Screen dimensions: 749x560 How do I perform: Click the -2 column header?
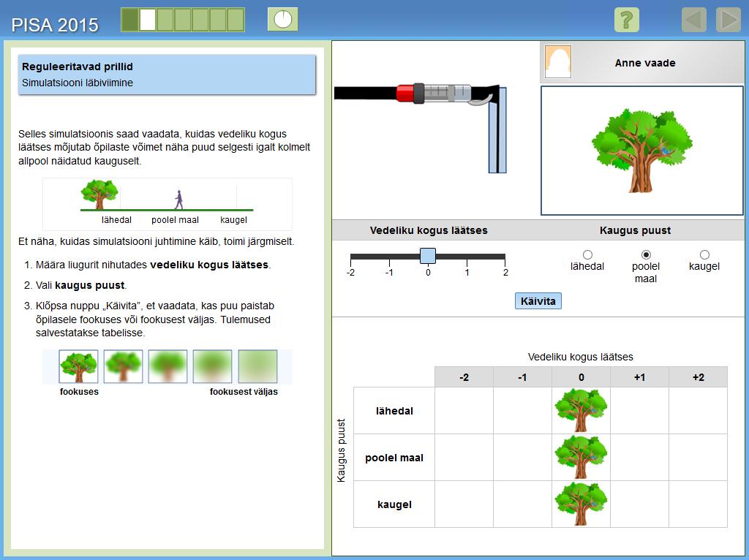pos(464,377)
